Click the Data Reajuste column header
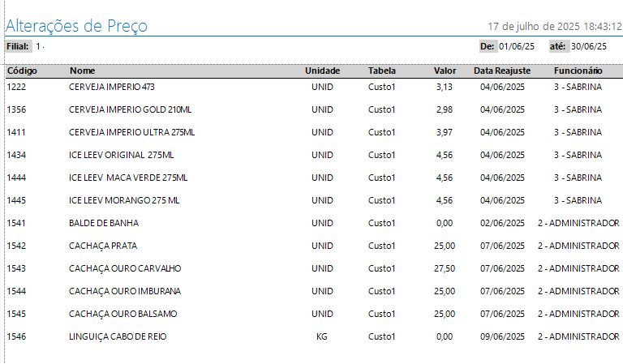Screen dimensions: 623x364 click(x=502, y=71)
